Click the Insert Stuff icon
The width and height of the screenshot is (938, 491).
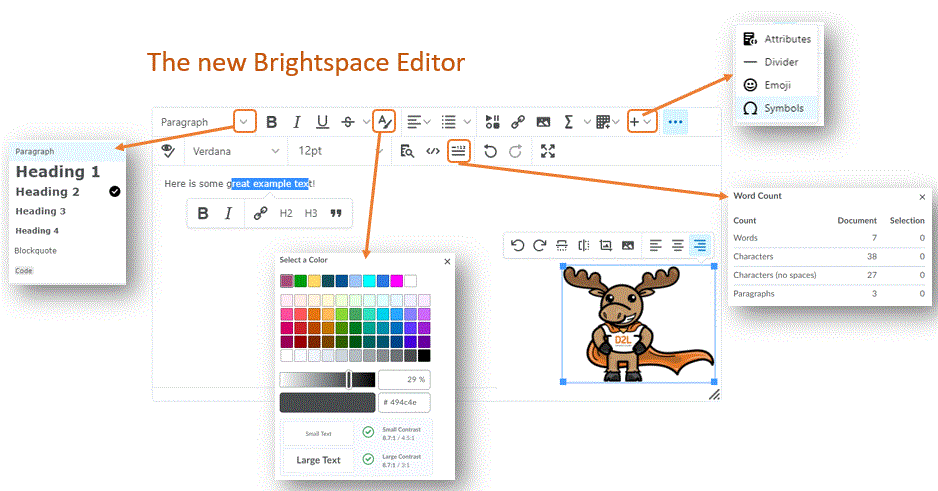tap(492, 122)
